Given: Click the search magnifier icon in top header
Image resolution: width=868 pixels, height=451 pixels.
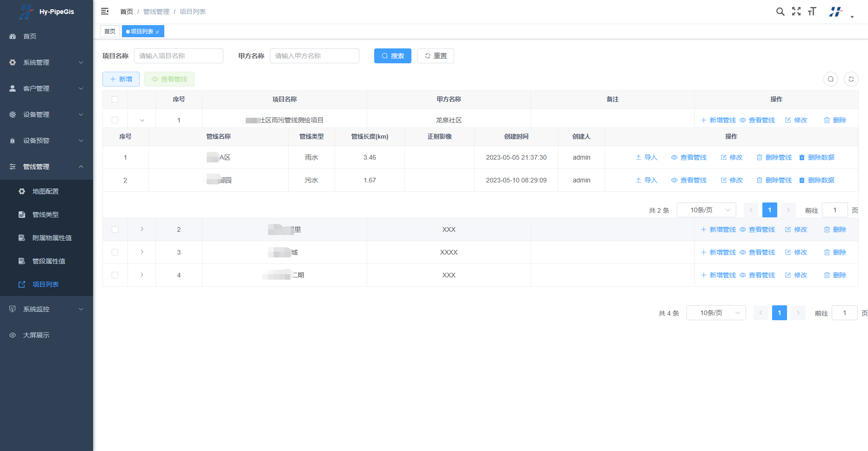Looking at the screenshot, I should click(x=780, y=12).
